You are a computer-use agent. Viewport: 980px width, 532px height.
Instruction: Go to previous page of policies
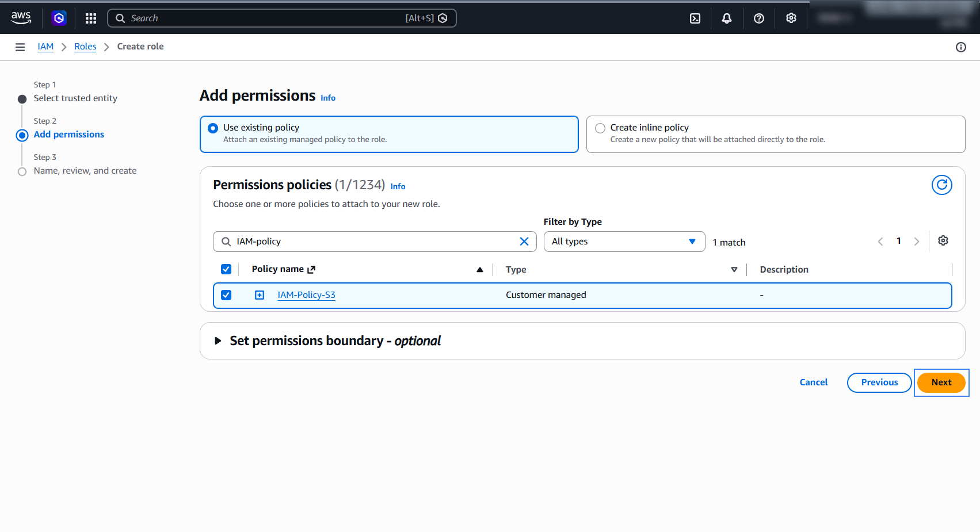click(x=880, y=242)
